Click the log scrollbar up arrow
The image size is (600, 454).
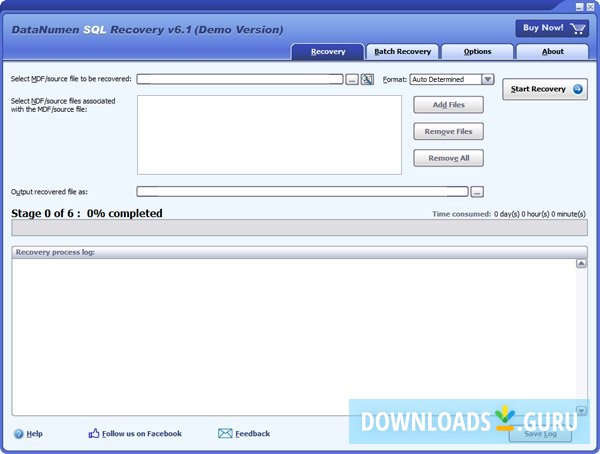[x=581, y=263]
